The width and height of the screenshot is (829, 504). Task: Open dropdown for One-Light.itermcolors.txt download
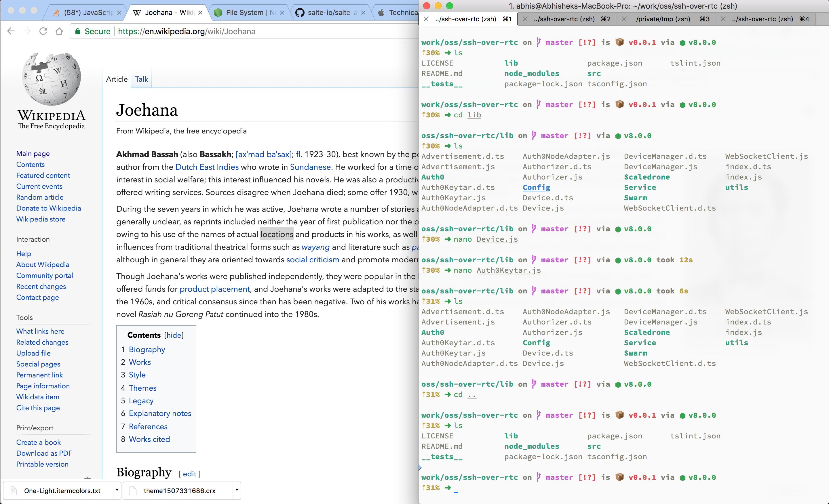pos(117,490)
